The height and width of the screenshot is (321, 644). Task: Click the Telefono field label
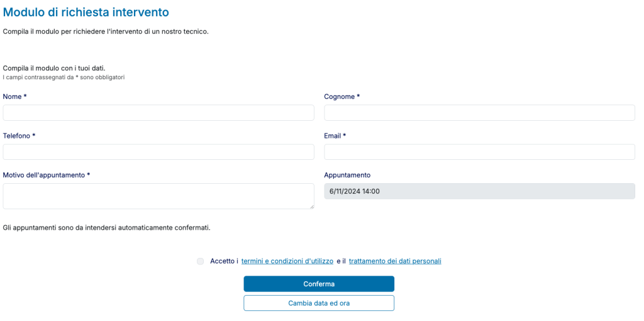click(19, 136)
